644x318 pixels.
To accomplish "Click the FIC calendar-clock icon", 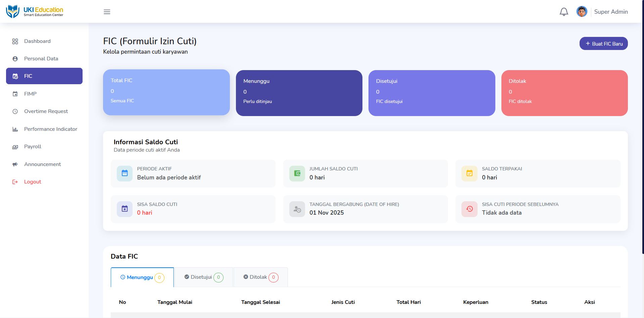I will (15, 76).
